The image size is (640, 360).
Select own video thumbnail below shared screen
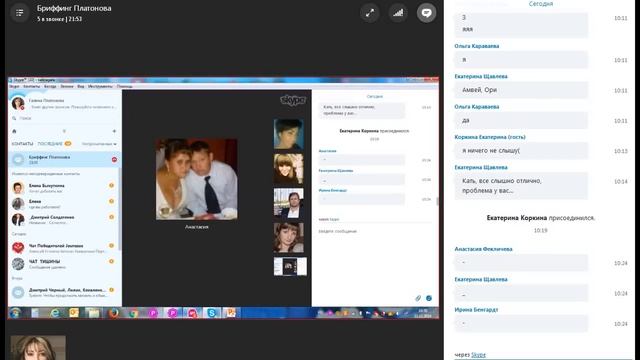[38, 347]
